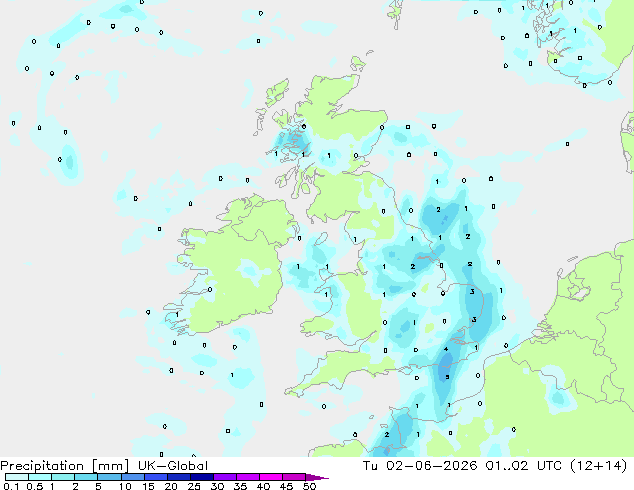Click the "50" legend tick label
The image size is (634, 490).
pos(309,486)
